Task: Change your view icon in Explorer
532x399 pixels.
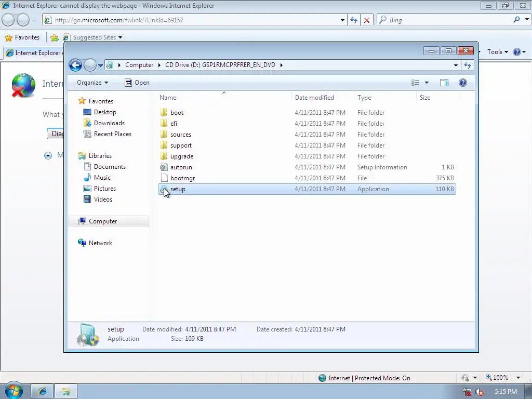Action: coord(415,83)
